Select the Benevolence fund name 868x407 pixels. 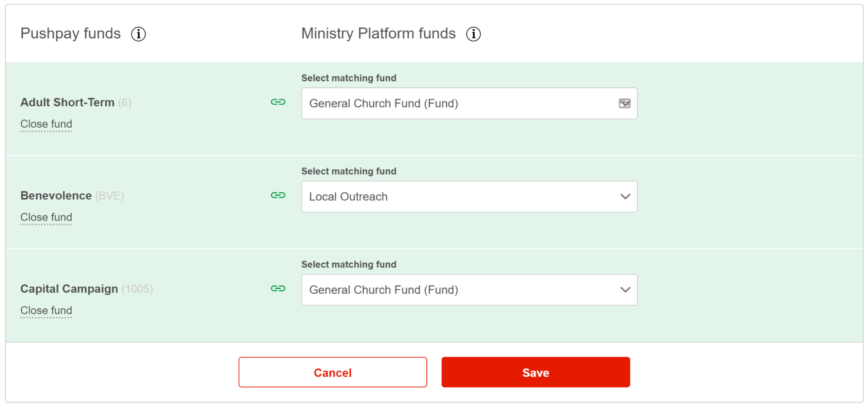click(56, 195)
